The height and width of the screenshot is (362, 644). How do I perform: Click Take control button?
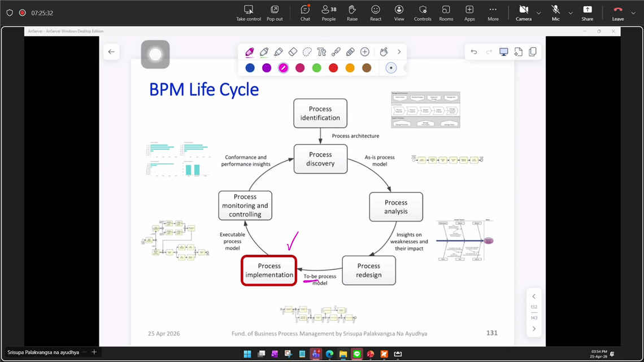pyautogui.click(x=249, y=12)
